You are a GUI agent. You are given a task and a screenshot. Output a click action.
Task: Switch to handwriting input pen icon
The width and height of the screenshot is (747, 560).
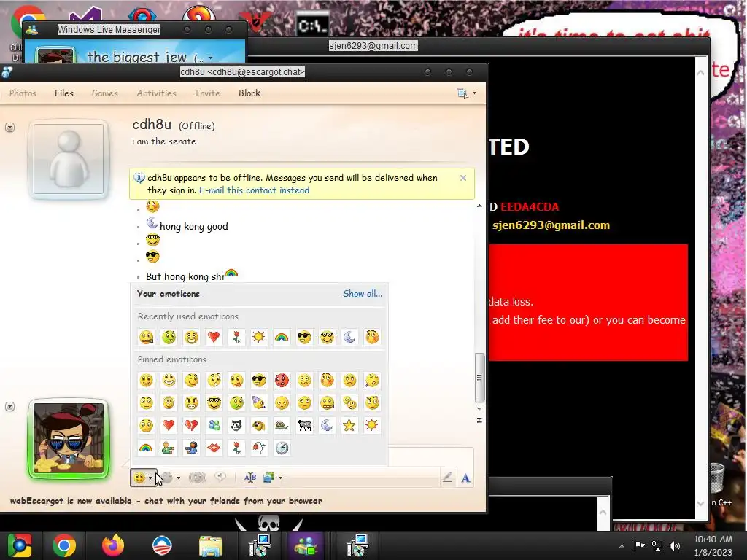click(447, 478)
